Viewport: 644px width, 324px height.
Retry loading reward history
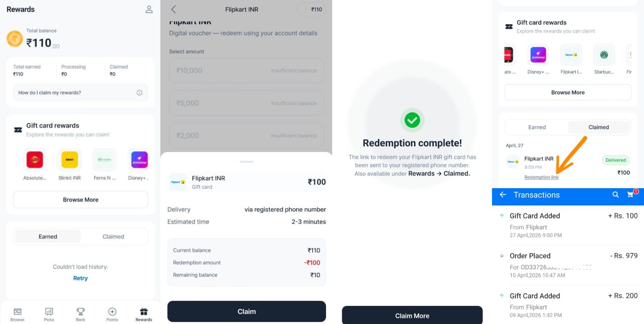coord(80,278)
